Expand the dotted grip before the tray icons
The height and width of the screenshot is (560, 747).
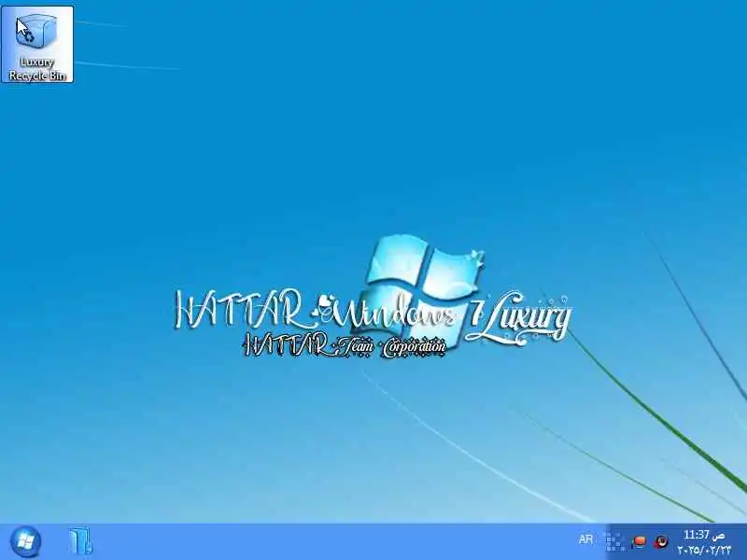click(x=615, y=541)
